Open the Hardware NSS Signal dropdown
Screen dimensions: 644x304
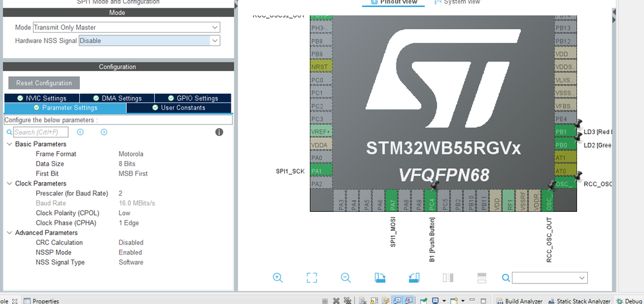coord(215,41)
